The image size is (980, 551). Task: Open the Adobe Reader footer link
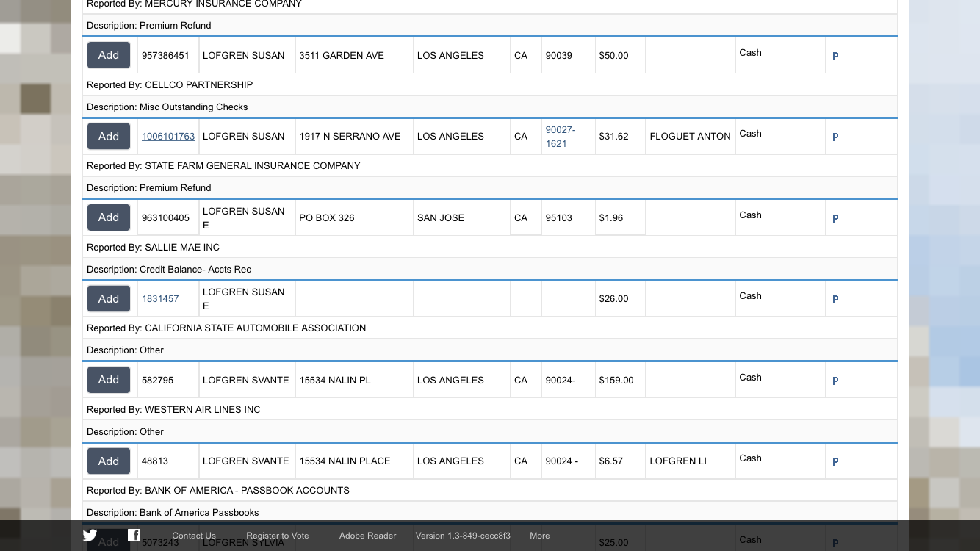pyautogui.click(x=367, y=536)
